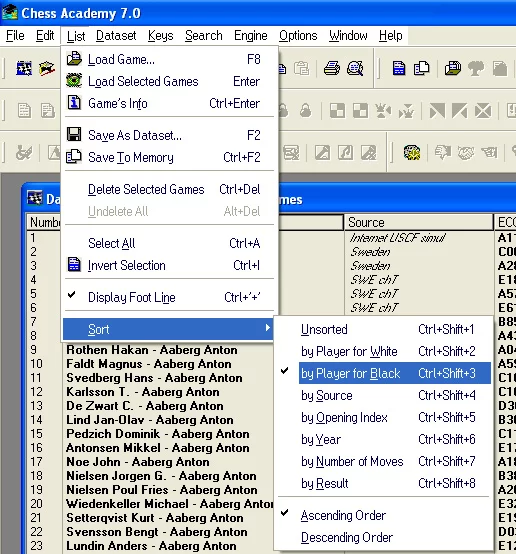This screenshot has height=554, width=516.
Task: Open the Search menu
Action: [x=204, y=36]
